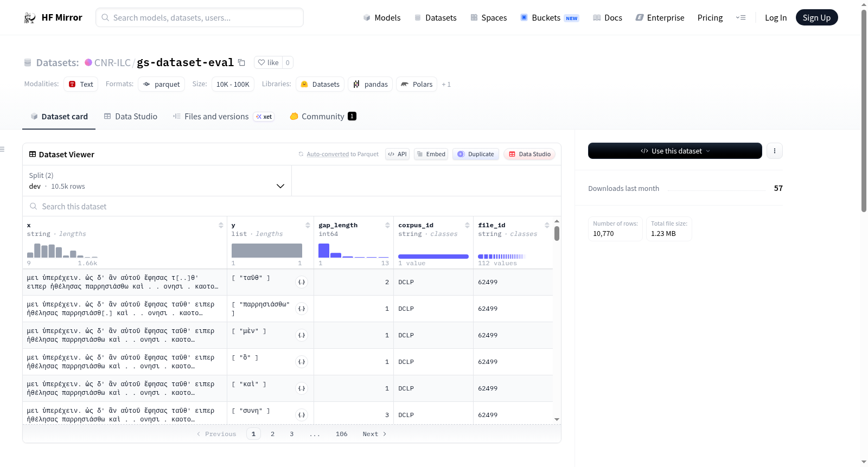Expand JSON for the "μὲν" row

[302, 335]
